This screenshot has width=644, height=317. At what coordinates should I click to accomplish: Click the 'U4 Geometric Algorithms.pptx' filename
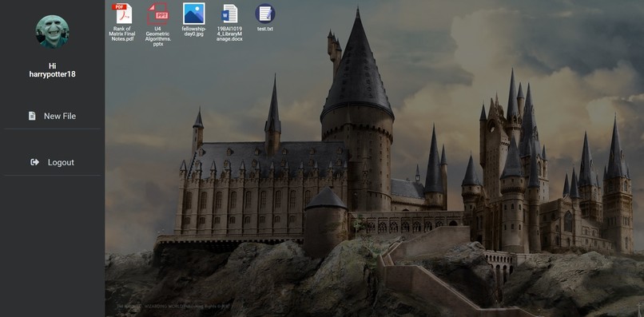coord(158,36)
